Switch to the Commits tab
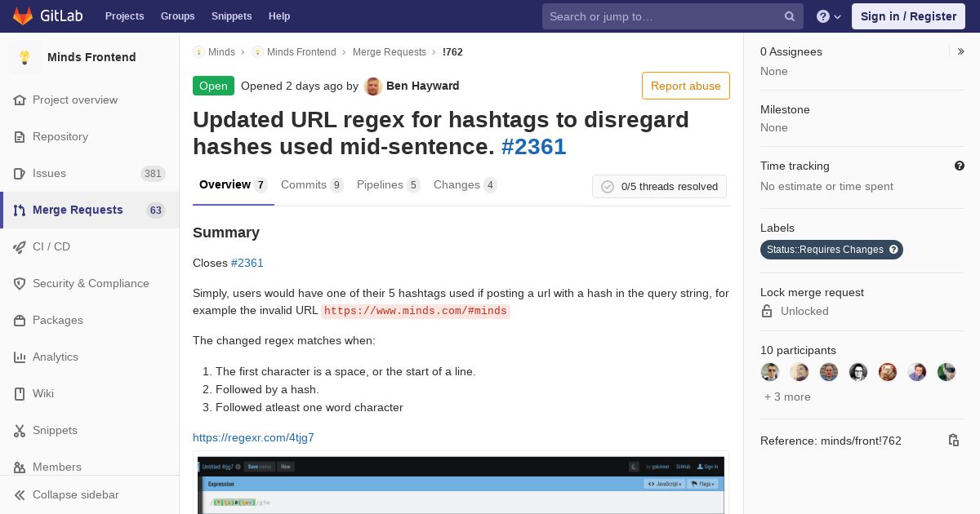Screen dimensions: 980x514 coord(312,185)
